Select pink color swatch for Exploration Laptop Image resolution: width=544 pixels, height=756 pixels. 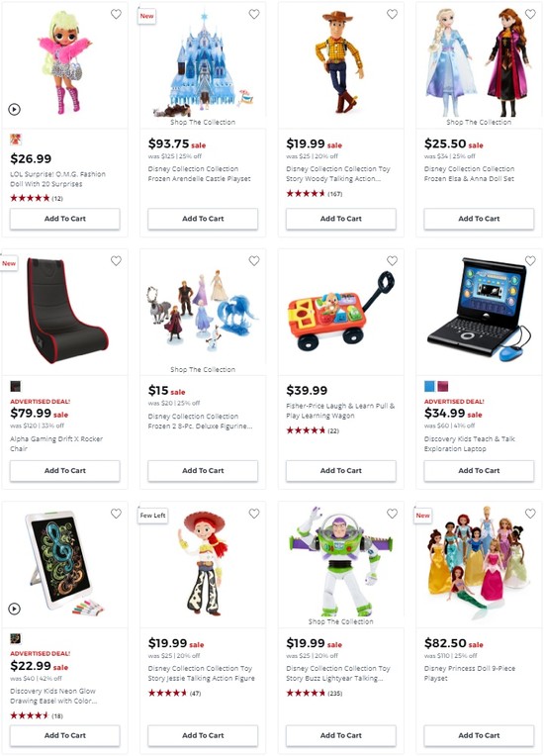[x=443, y=386]
